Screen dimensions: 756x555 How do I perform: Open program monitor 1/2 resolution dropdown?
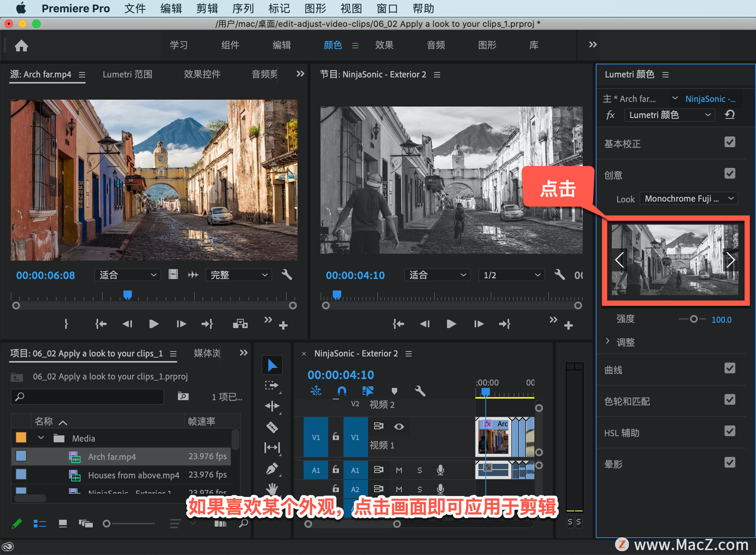tap(511, 275)
